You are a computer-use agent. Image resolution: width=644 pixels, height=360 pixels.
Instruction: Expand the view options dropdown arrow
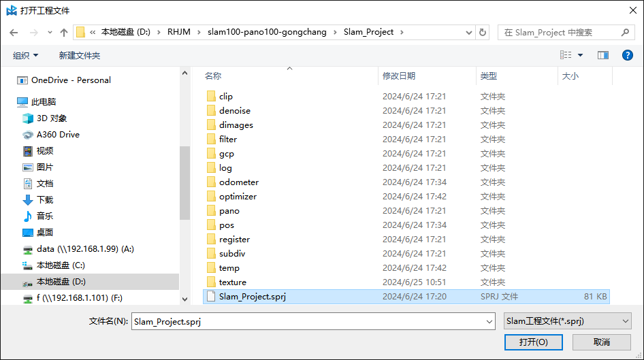[580, 55]
